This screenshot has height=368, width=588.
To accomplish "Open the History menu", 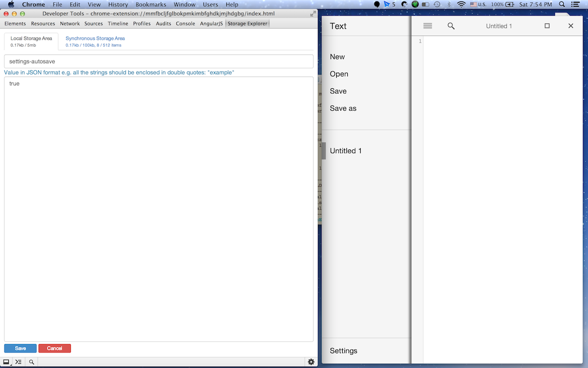I will [118, 4].
